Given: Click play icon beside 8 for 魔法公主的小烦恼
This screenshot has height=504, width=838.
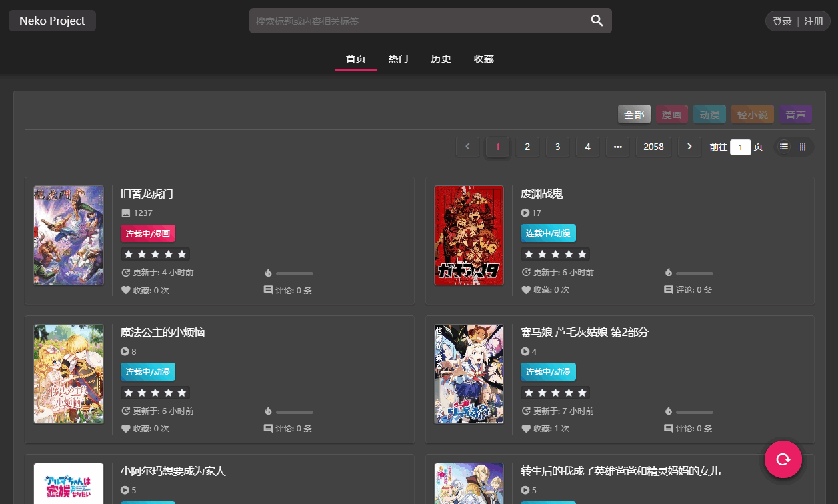Looking at the screenshot, I should [x=125, y=352].
